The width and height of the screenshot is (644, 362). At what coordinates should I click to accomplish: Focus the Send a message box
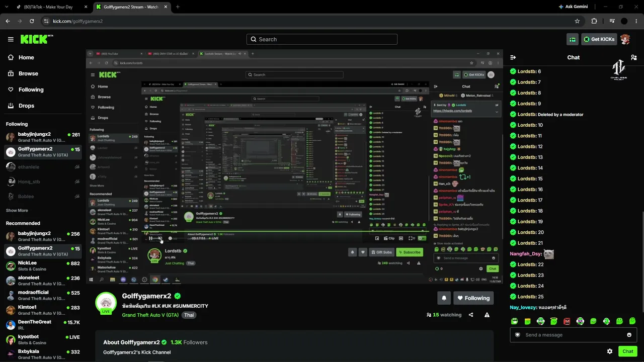(573, 335)
